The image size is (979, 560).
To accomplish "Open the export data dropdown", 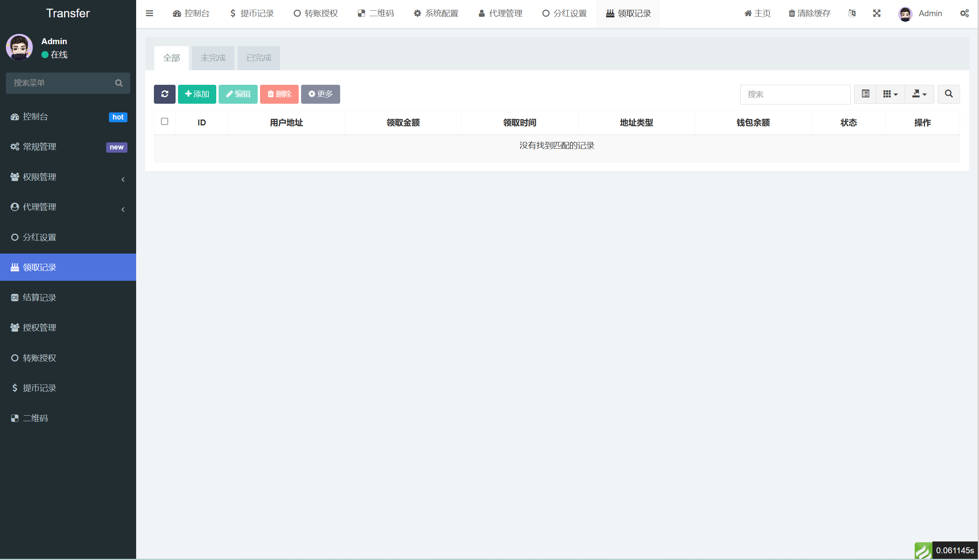I will tap(919, 94).
